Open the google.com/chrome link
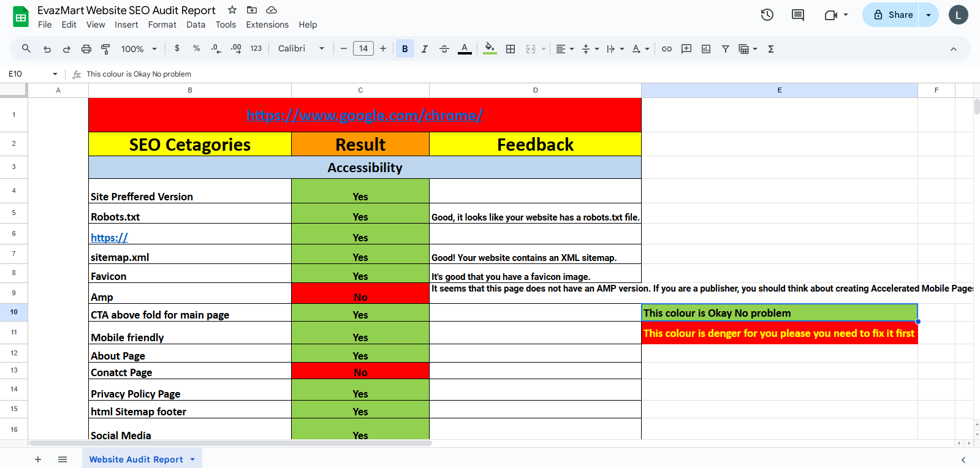980x468 pixels. pyautogui.click(x=365, y=115)
